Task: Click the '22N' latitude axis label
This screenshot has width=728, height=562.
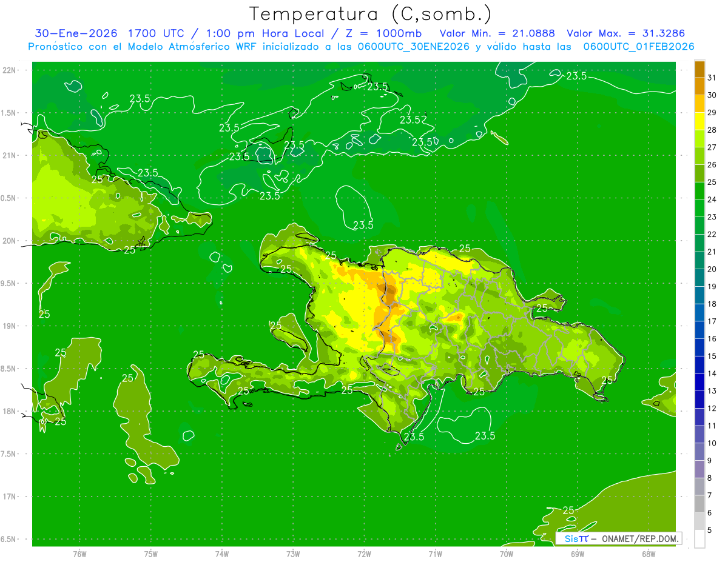Action: pos(9,70)
